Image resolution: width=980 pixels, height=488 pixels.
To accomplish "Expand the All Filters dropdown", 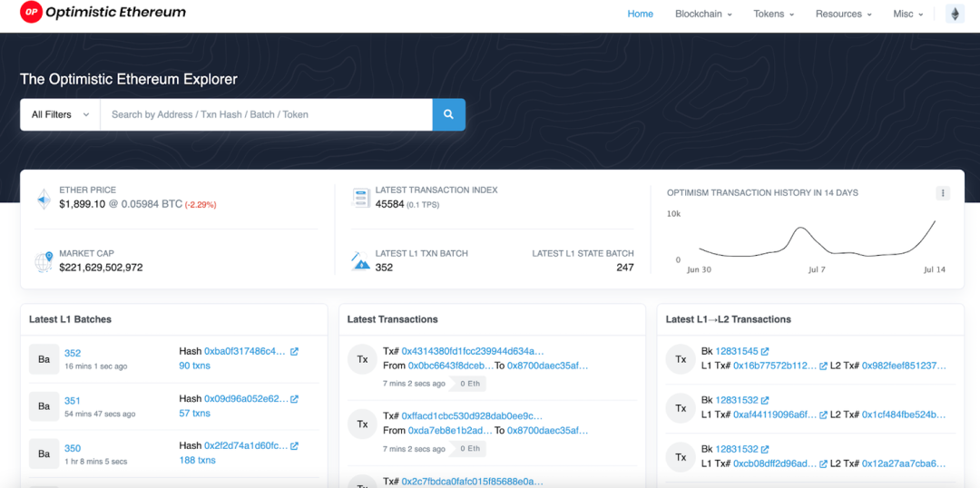I will (60, 114).
